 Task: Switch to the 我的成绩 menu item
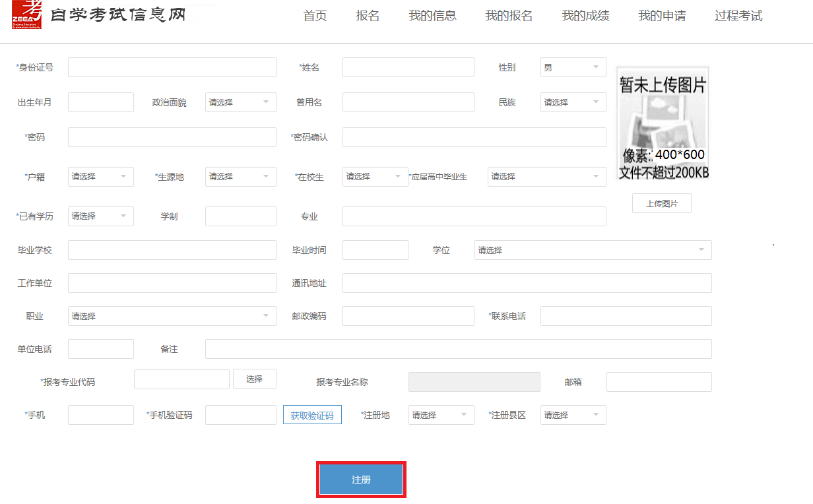point(585,16)
